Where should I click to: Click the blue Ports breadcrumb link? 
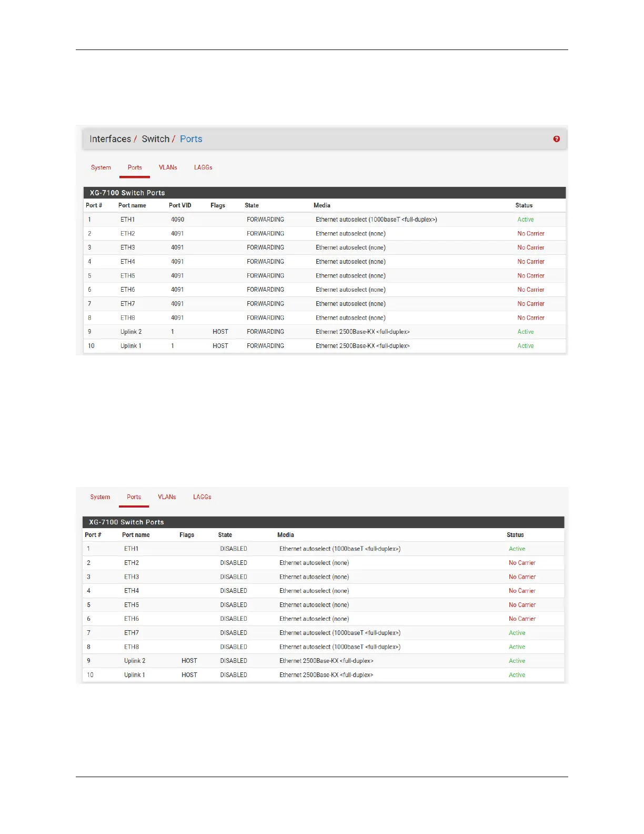click(x=191, y=139)
